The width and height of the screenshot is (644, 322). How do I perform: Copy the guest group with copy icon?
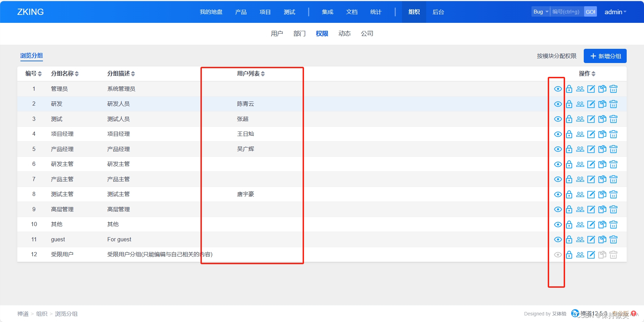602,240
